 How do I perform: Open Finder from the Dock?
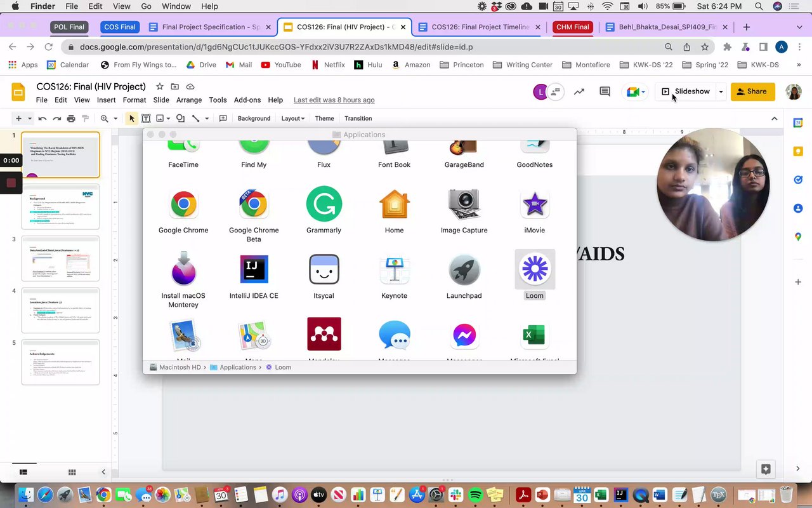click(25, 494)
